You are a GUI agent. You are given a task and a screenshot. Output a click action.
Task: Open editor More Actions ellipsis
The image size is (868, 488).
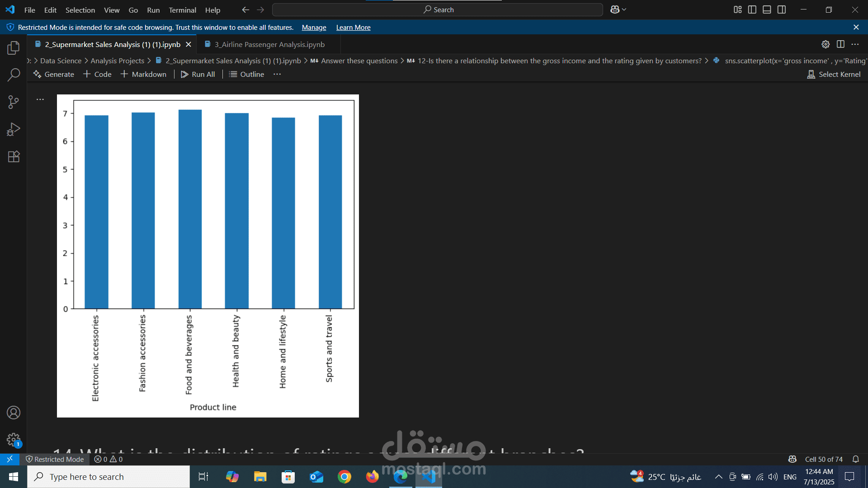[x=855, y=44]
